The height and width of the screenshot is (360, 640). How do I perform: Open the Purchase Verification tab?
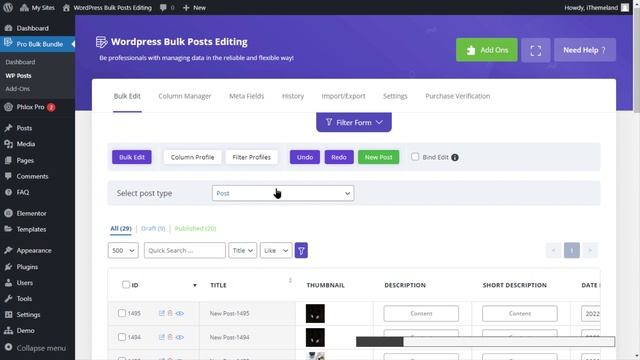click(x=458, y=96)
